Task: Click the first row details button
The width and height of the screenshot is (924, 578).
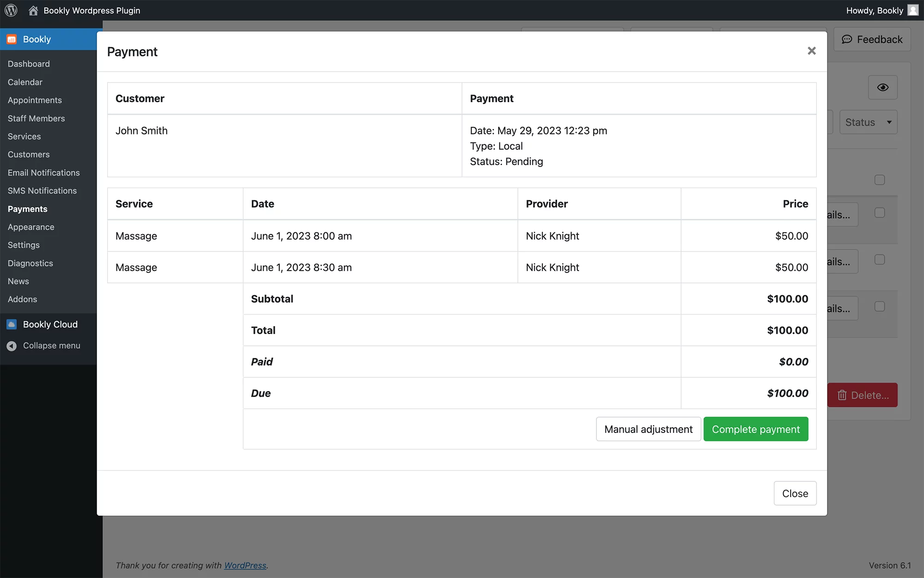Action: point(843,215)
